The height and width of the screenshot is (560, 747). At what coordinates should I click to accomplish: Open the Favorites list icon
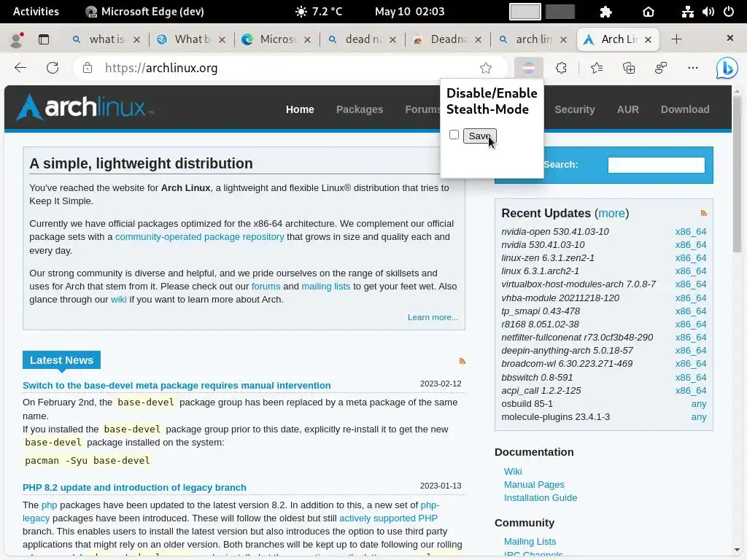pyautogui.click(x=597, y=68)
